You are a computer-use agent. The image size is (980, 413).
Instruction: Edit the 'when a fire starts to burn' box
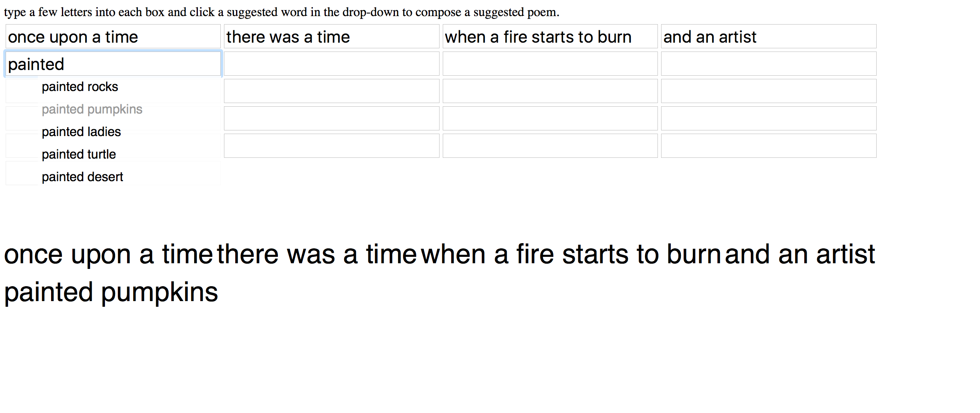click(x=550, y=37)
